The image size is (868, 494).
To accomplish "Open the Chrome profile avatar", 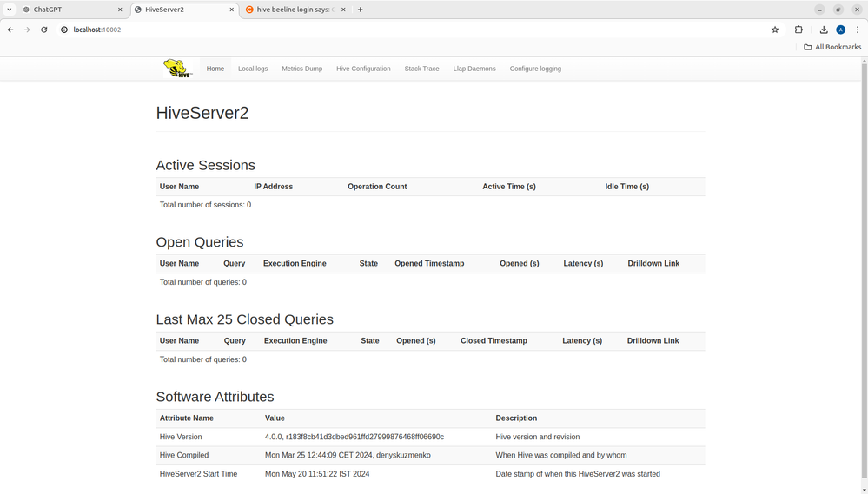I will point(841,30).
